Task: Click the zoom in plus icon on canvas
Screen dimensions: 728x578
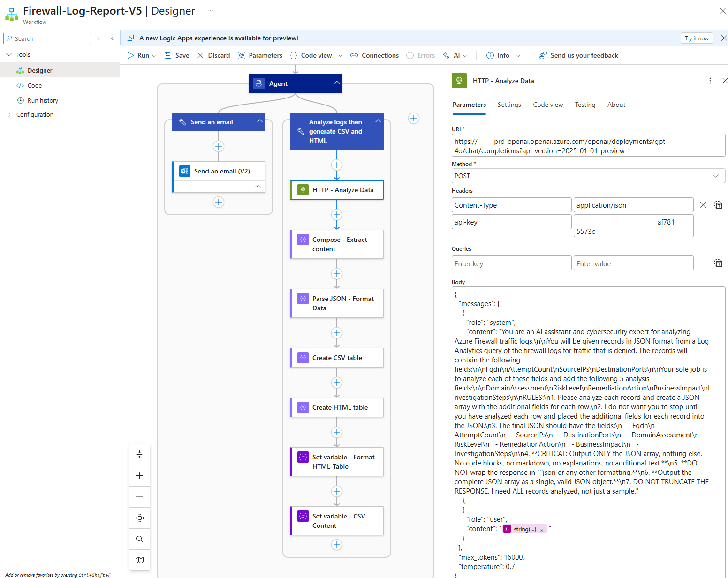Action: [x=140, y=476]
